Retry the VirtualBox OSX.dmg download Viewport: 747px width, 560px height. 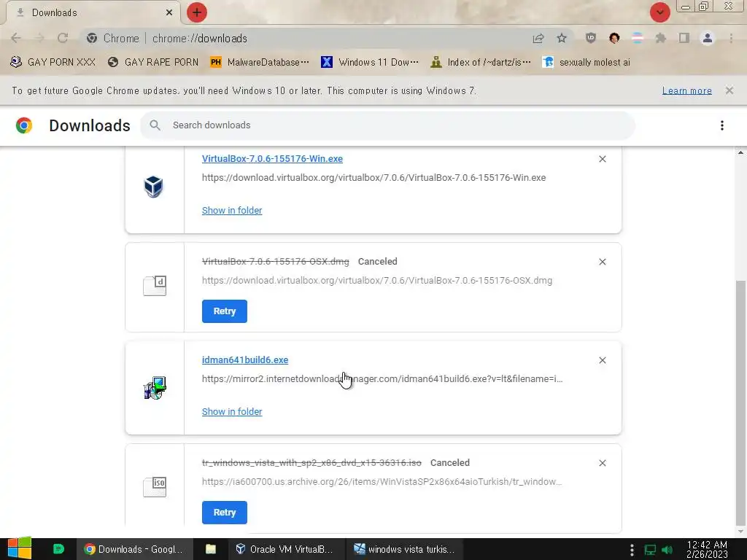tap(225, 311)
